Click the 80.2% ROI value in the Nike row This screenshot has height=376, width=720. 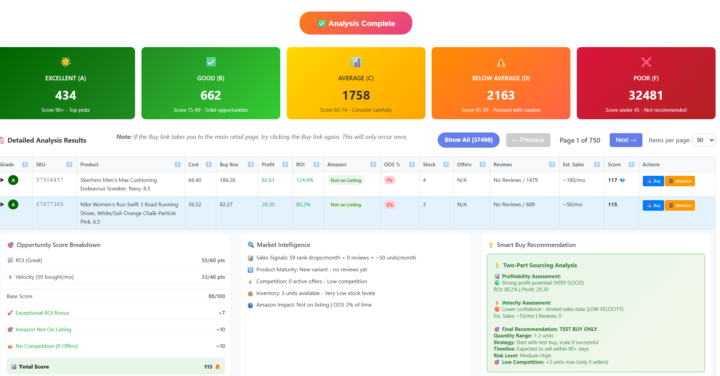pyautogui.click(x=303, y=204)
